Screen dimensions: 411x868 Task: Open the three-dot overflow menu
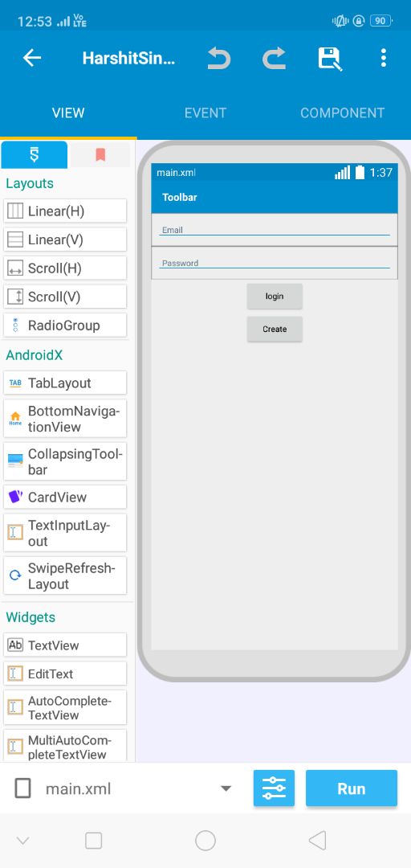click(384, 58)
